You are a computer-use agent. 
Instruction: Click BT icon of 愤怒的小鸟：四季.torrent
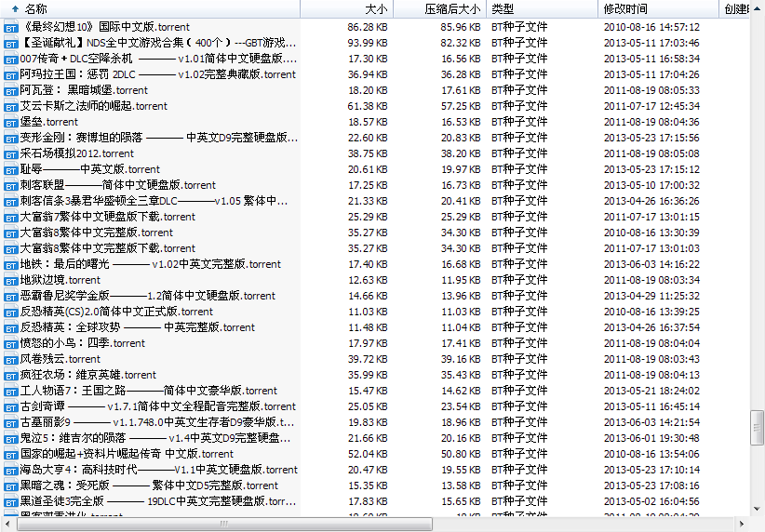click(x=11, y=344)
